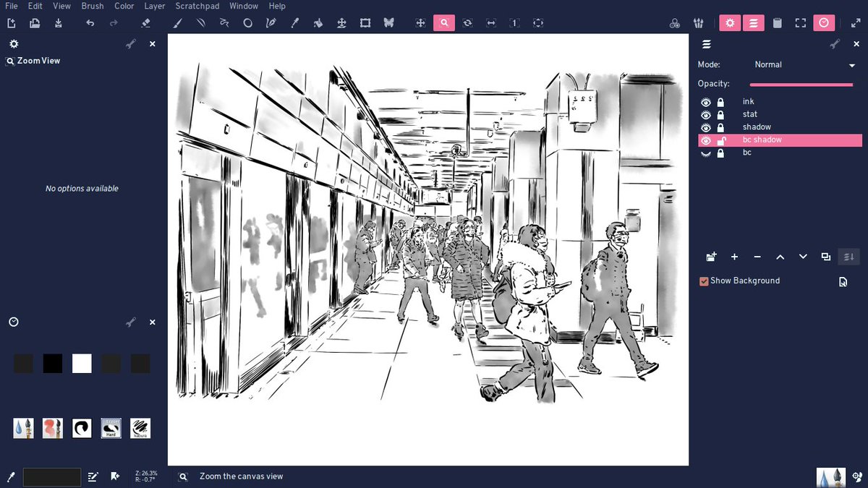Hide the bc shadow layer via eye

pyautogui.click(x=706, y=140)
